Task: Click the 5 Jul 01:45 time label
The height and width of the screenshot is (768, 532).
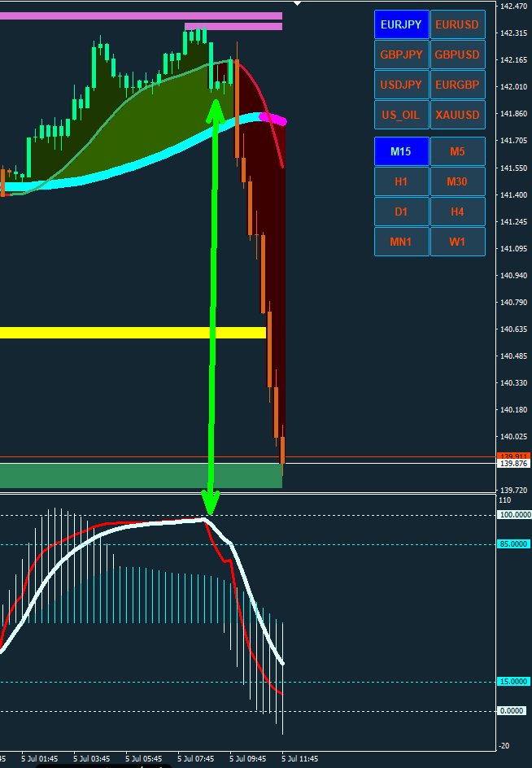Action: 40,759
